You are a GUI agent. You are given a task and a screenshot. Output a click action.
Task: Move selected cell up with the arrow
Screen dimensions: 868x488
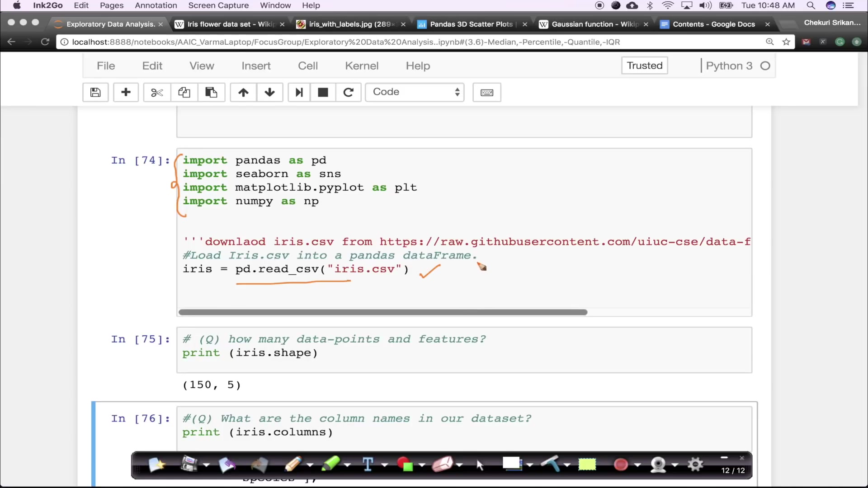[243, 92]
